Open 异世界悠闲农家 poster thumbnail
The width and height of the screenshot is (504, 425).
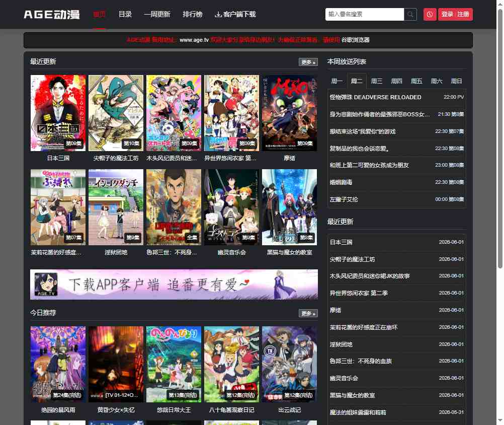click(x=232, y=113)
